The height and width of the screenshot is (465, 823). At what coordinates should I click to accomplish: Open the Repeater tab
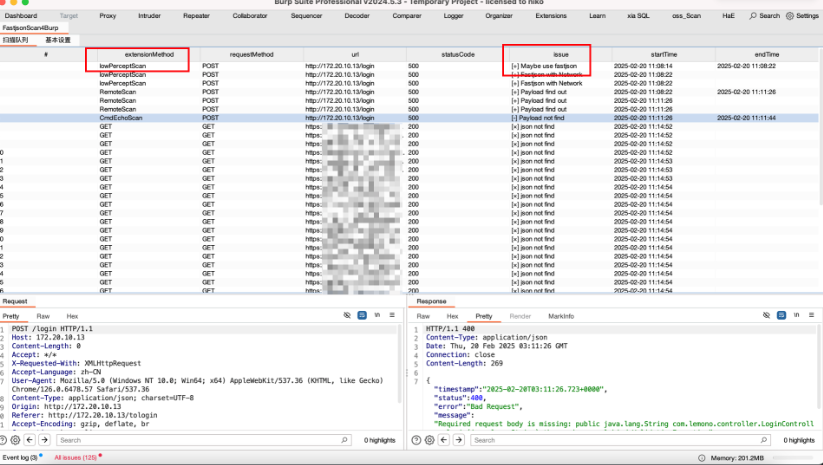(196, 16)
